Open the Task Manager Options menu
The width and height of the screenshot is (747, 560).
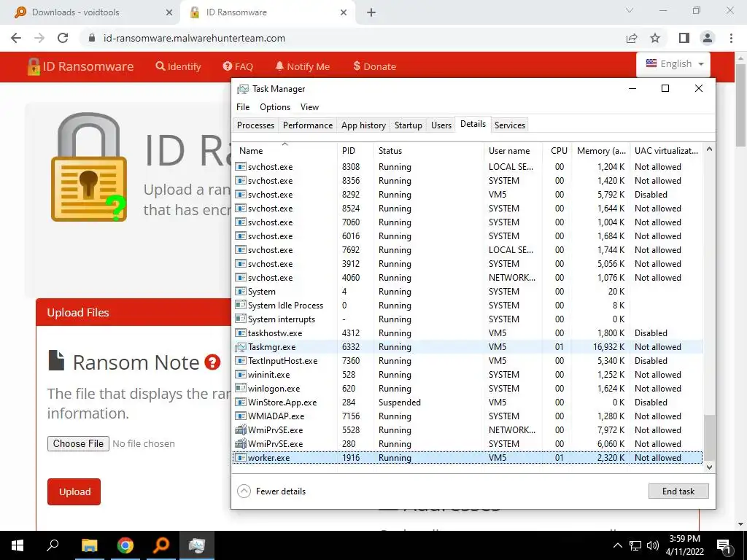pos(275,107)
